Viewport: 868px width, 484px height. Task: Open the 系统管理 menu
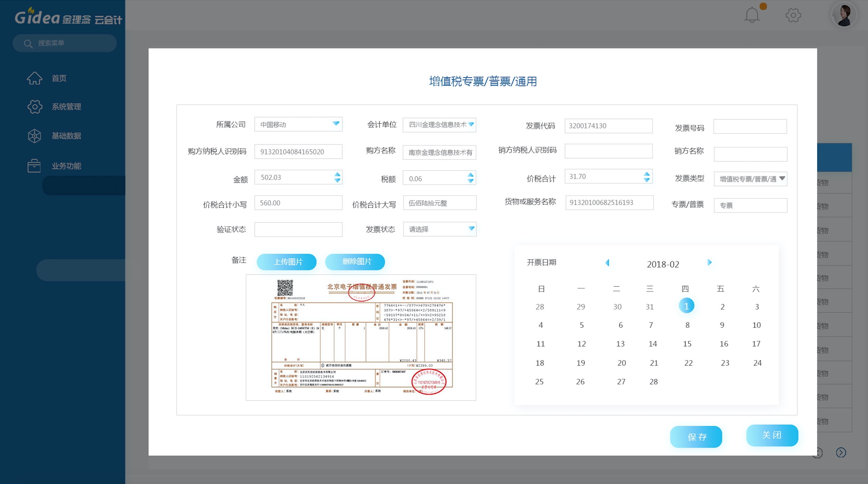(x=66, y=107)
